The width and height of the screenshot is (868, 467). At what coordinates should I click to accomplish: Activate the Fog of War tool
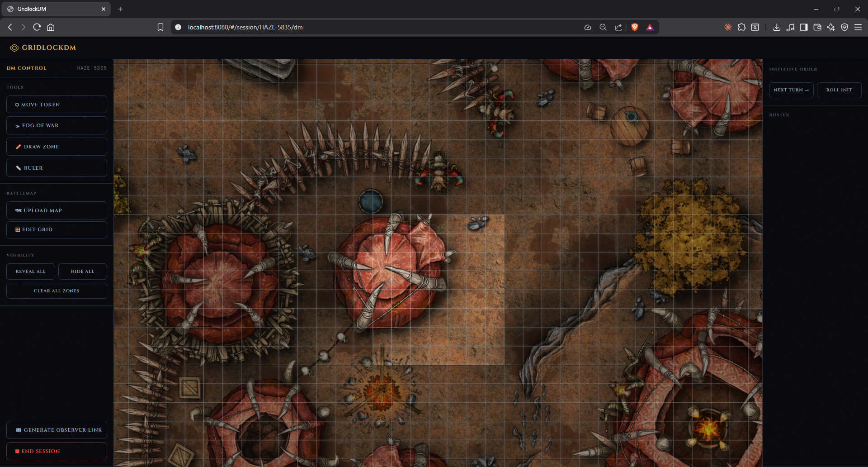click(x=56, y=125)
